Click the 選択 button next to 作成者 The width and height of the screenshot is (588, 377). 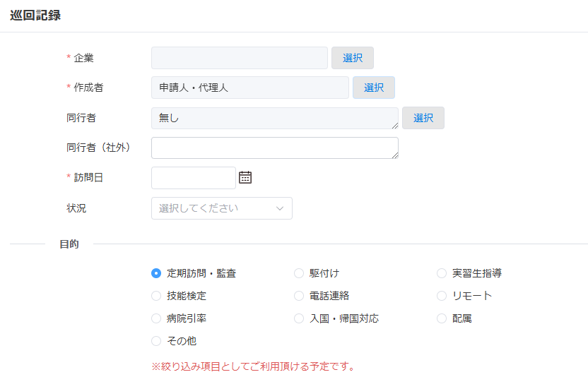coord(373,88)
